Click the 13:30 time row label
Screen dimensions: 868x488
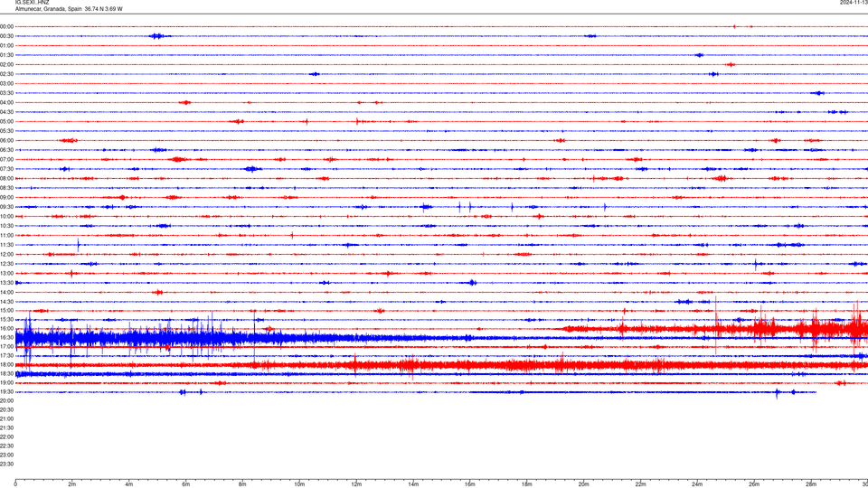6,283
